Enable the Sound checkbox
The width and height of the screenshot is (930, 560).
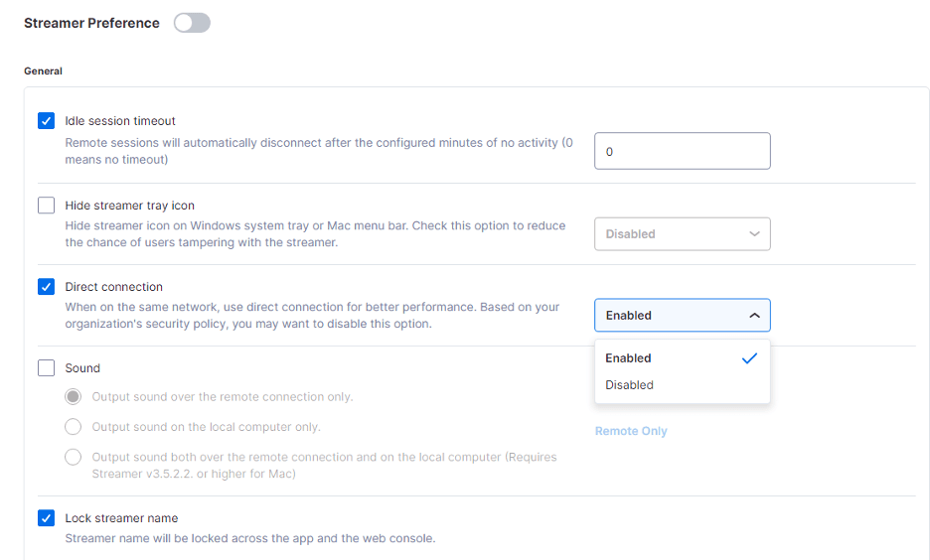click(47, 368)
